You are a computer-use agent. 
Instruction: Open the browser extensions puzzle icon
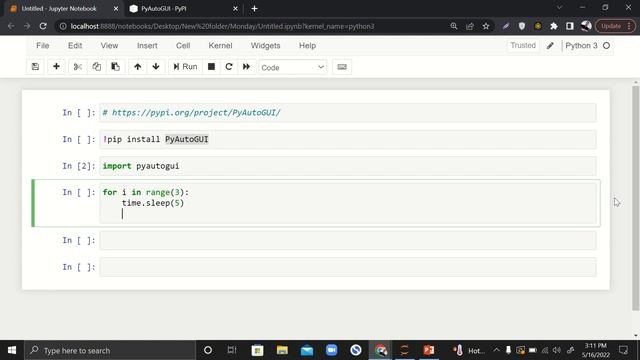coord(553,26)
